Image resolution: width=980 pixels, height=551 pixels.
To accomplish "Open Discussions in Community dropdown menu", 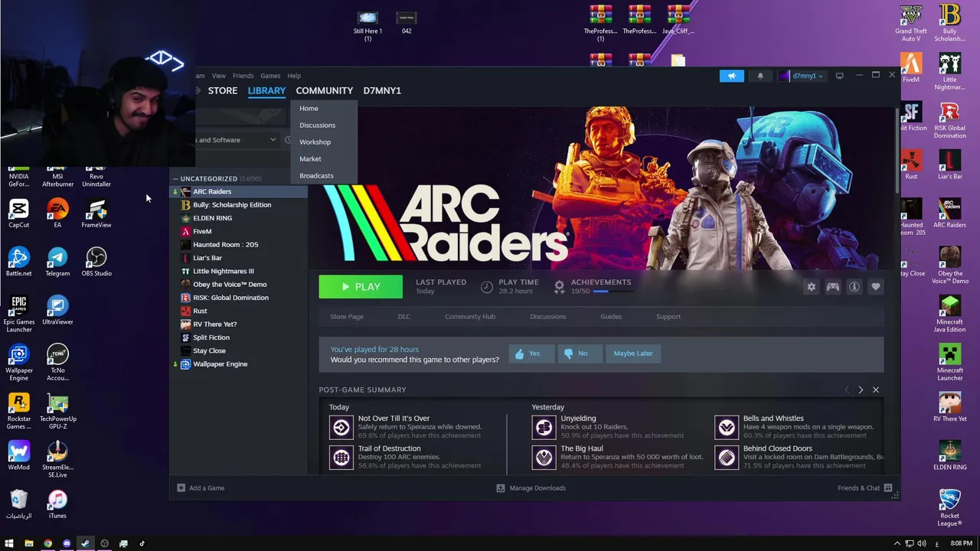I will coord(317,126).
